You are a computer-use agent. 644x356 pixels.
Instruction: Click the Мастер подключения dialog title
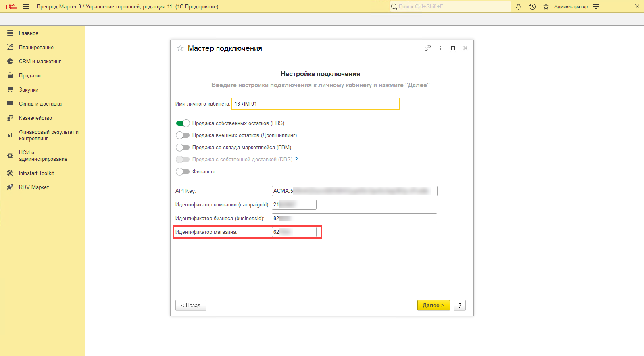point(225,48)
